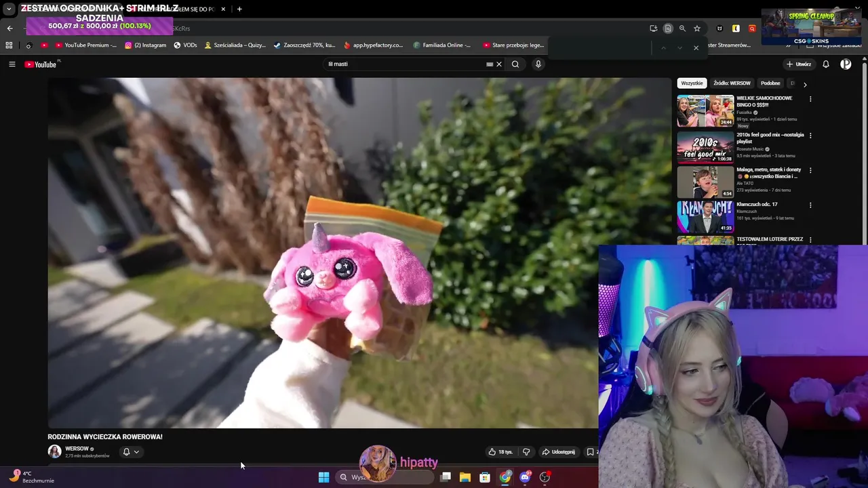Screen dimensions: 868x488
Task: Open the red search extension icon
Action: 752,28
